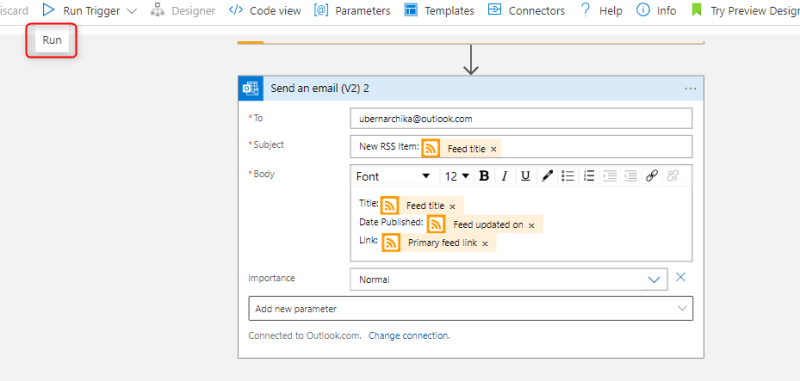Open the Connectors list
Image resolution: width=800 pixels, height=381 pixels.
click(x=526, y=11)
